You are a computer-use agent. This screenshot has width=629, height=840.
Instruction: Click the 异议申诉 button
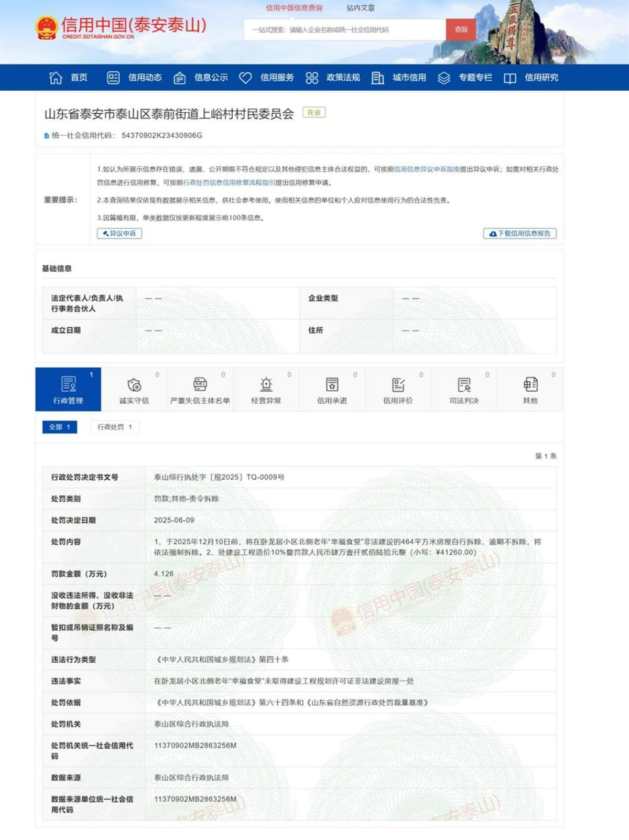pos(120,233)
